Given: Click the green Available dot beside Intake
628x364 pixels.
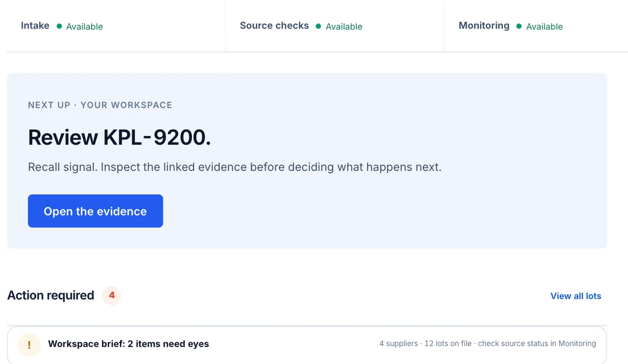Looking at the screenshot, I should [59, 26].
